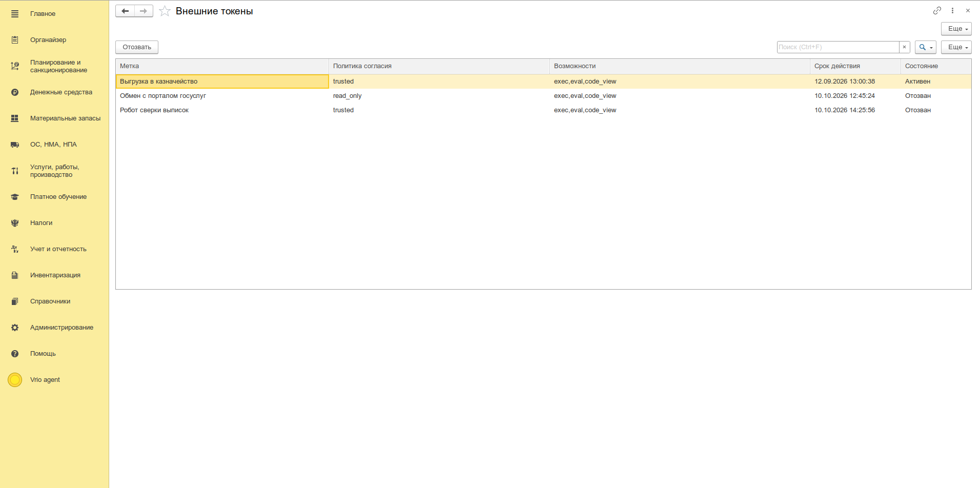
Task: Go back with the left arrow
Action: coord(125,11)
